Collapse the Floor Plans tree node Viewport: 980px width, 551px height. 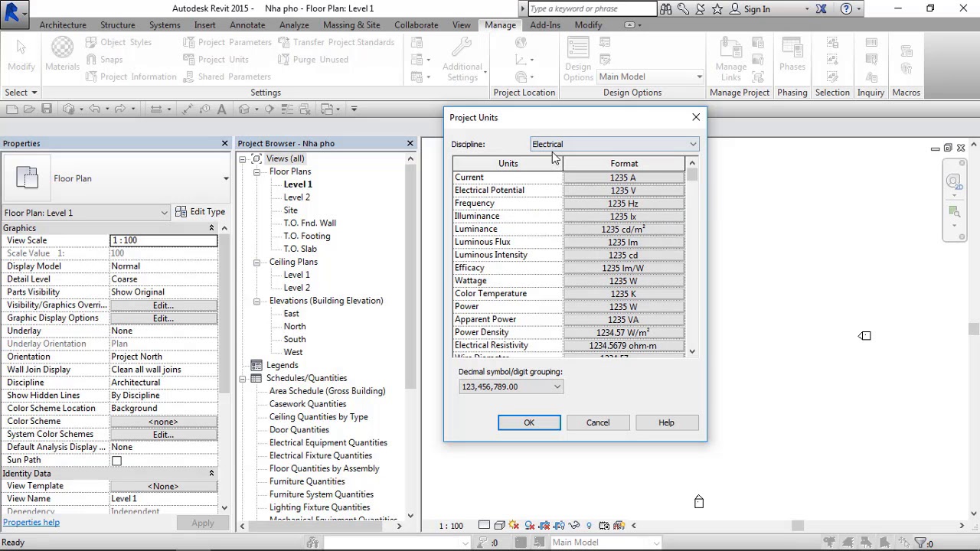[257, 172]
